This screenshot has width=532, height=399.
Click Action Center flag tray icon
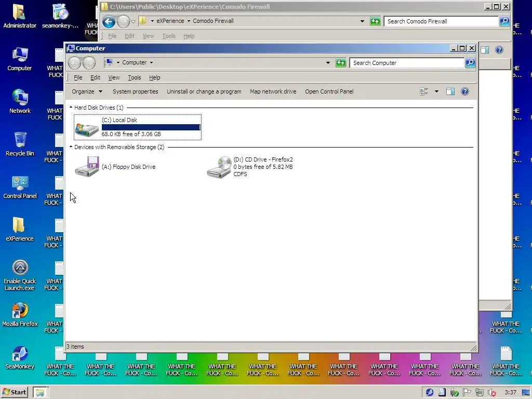pyautogui.click(x=467, y=392)
